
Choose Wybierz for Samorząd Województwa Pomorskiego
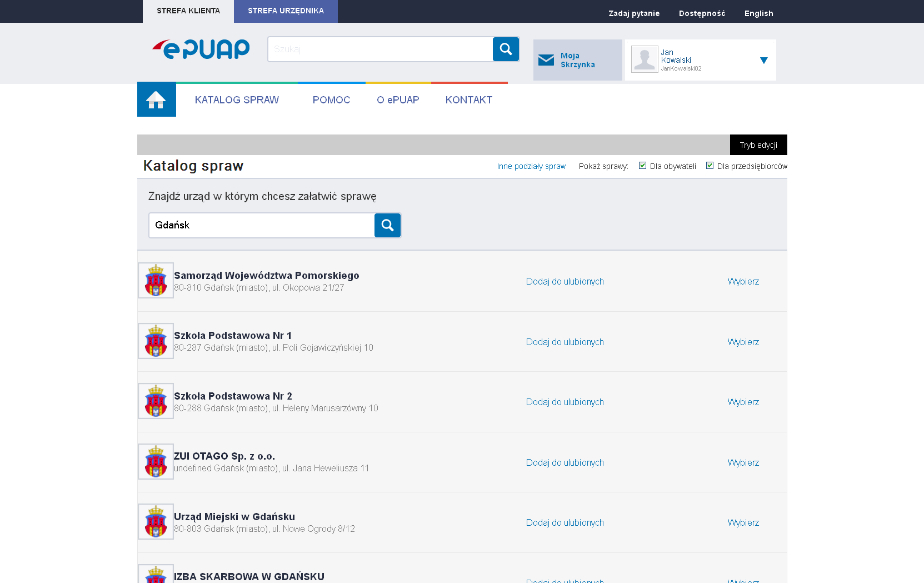[x=743, y=281]
